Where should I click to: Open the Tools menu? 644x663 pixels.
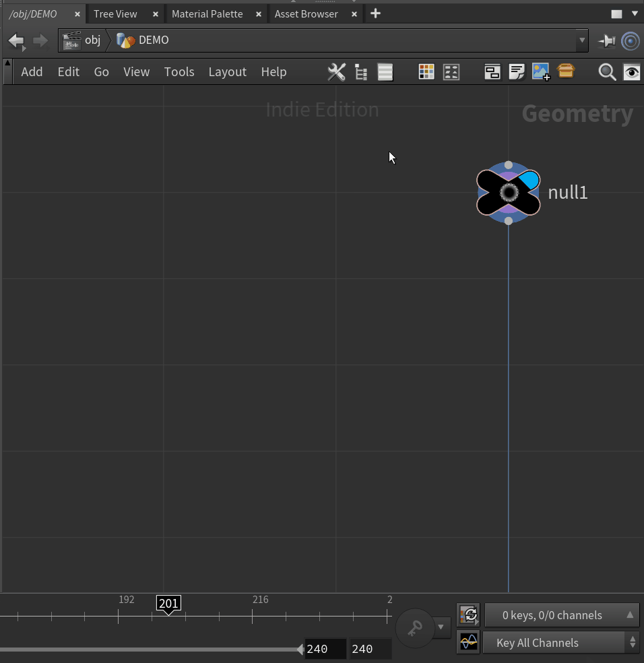point(179,71)
